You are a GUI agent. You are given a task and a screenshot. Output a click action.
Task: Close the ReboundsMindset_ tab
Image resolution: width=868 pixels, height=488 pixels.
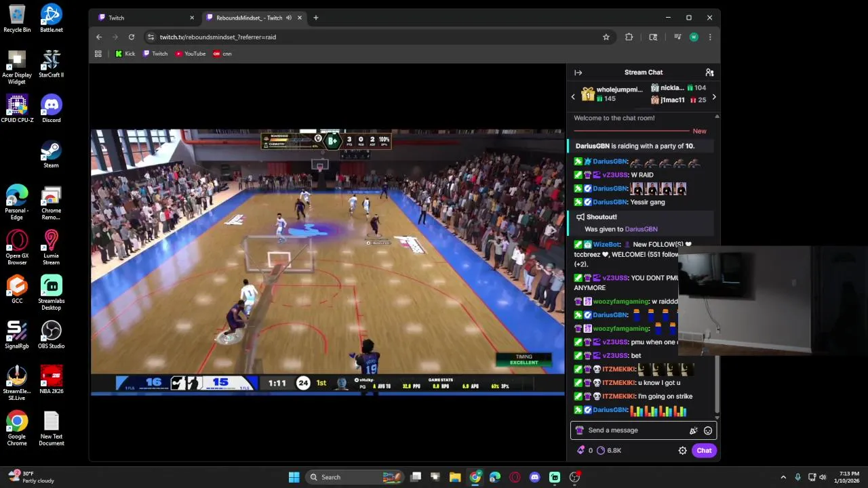coord(299,18)
